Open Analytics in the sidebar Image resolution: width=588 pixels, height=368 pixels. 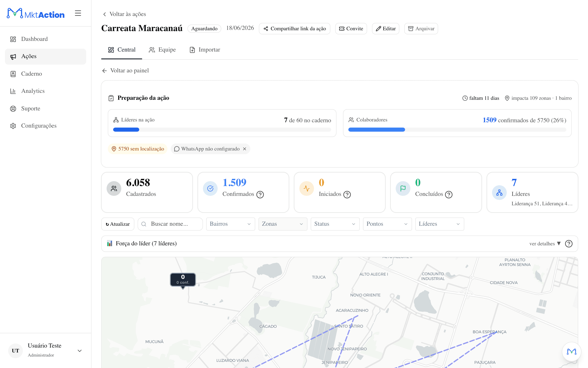[46, 91]
